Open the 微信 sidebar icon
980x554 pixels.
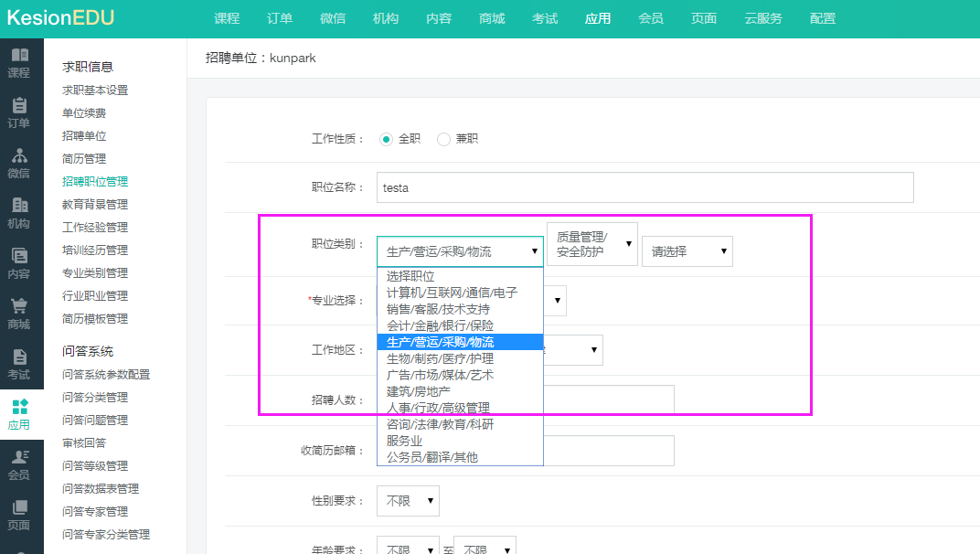click(19, 163)
